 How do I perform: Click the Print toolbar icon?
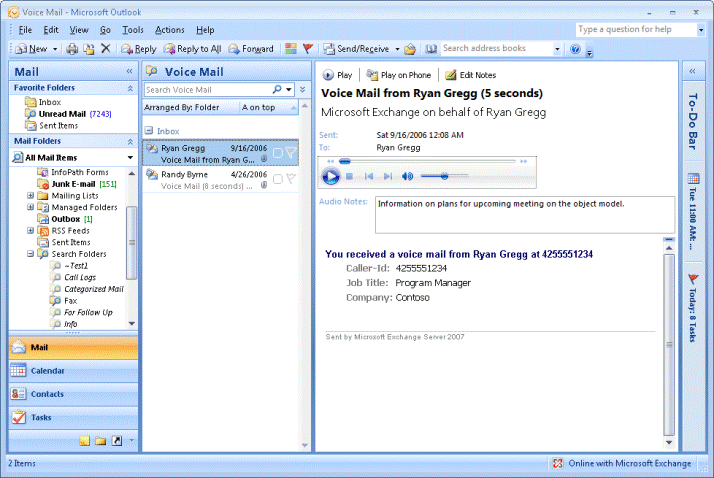(x=72, y=49)
